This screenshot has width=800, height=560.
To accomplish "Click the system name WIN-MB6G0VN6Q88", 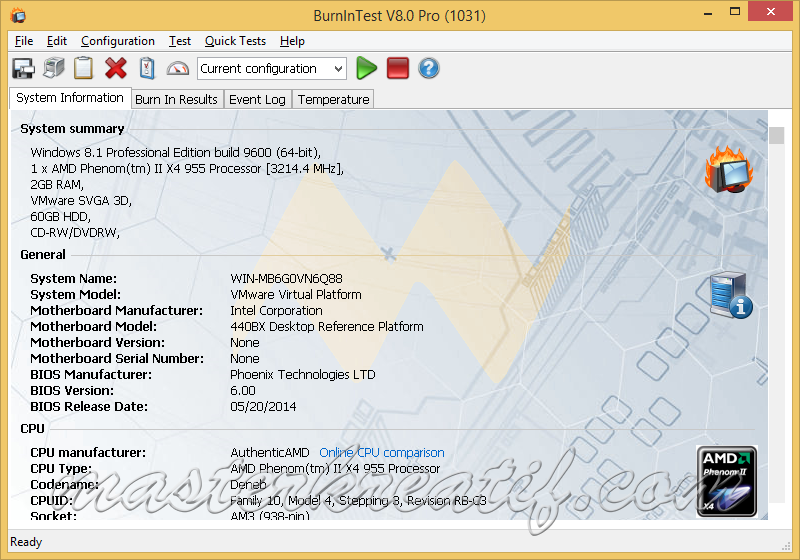I will pyautogui.click(x=286, y=278).
